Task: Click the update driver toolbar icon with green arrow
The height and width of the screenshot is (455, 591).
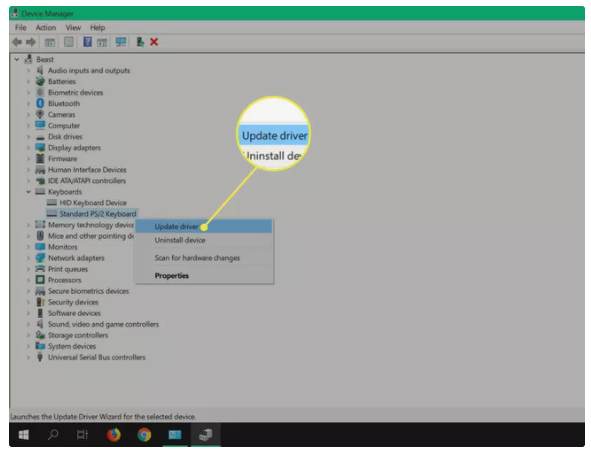Action: [x=140, y=42]
